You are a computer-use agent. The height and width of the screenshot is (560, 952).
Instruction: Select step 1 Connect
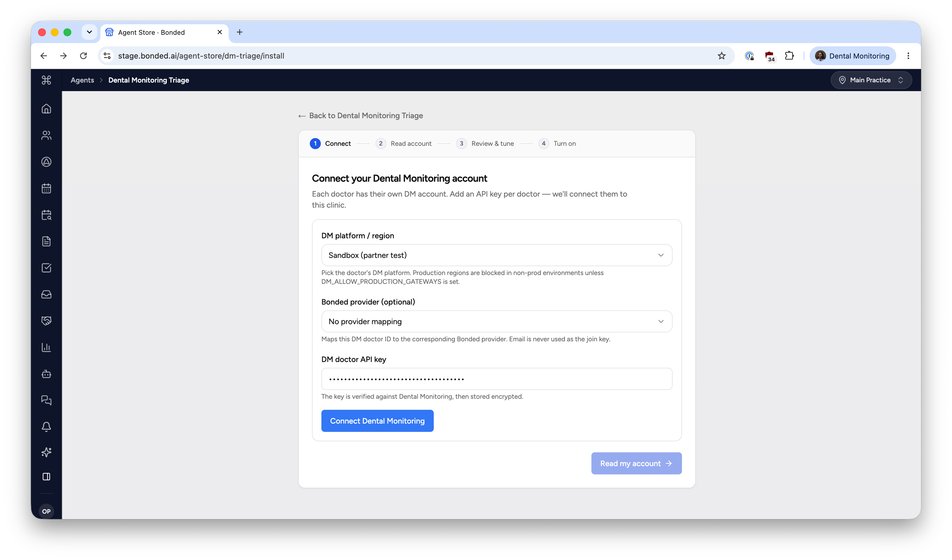[x=330, y=144]
